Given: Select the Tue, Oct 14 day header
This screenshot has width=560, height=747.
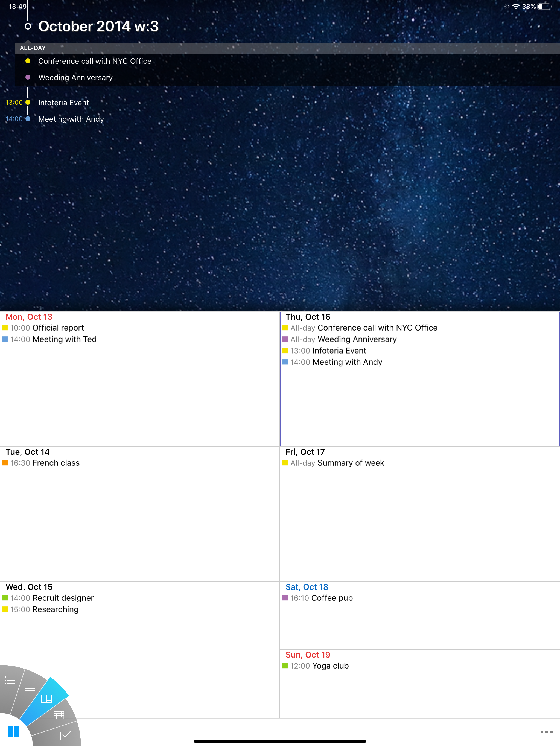Looking at the screenshot, I should [x=28, y=452].
